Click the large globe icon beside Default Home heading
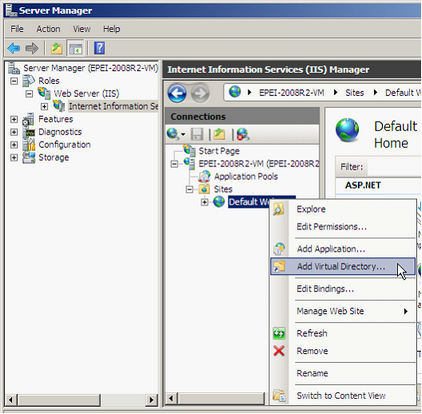 (x=348, y=130)
